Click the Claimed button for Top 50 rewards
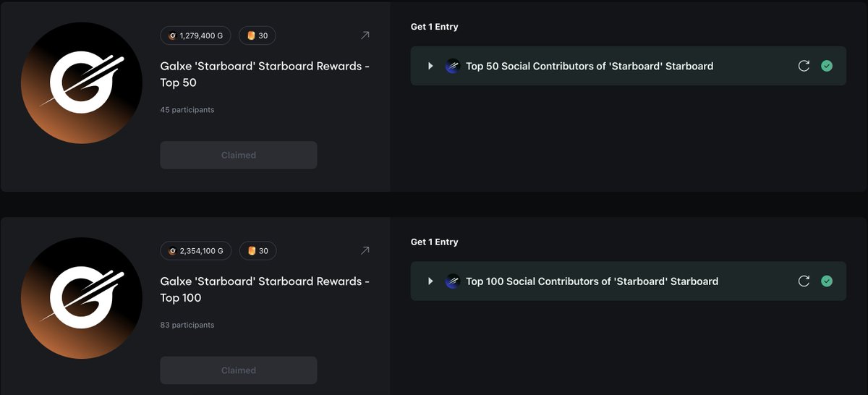Viewport: 868px width, 395px height. pos(238,155)
